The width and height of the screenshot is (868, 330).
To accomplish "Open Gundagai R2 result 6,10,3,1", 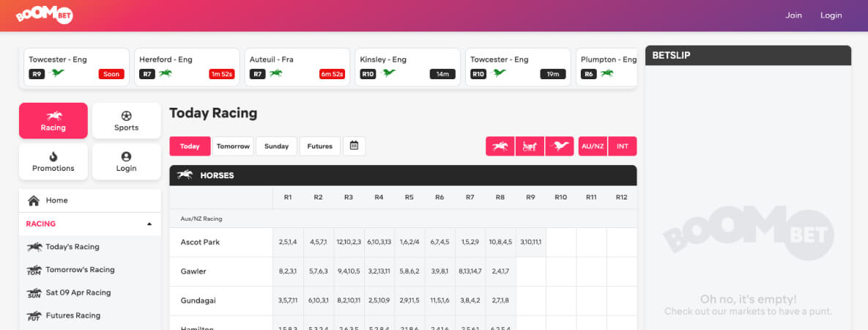I will (x=319, y=301).
